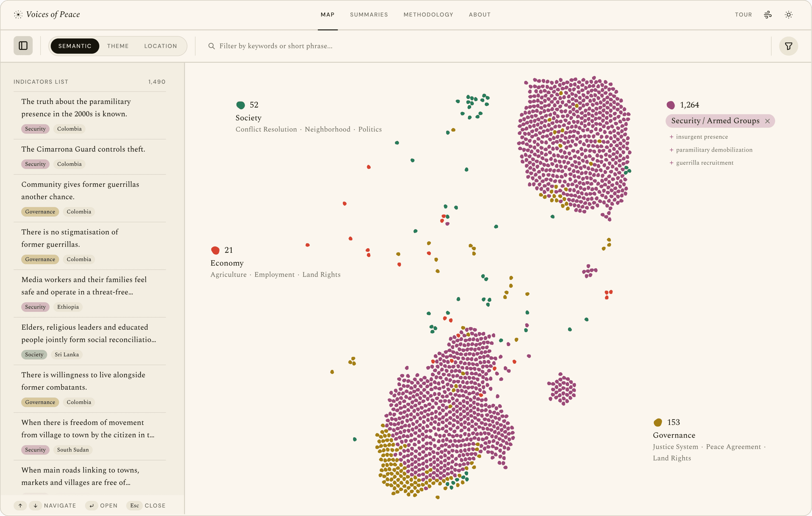Screen dimensions: 812x516
Task: Click the purple Security color dot
Action: [671, 105]
